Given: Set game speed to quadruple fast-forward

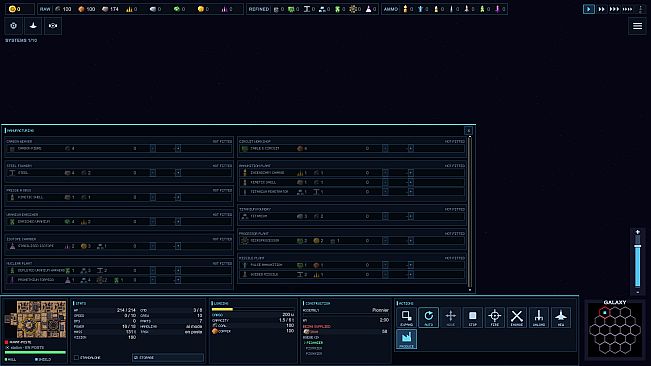Looking at the screenshot, I should coord(627,9).
